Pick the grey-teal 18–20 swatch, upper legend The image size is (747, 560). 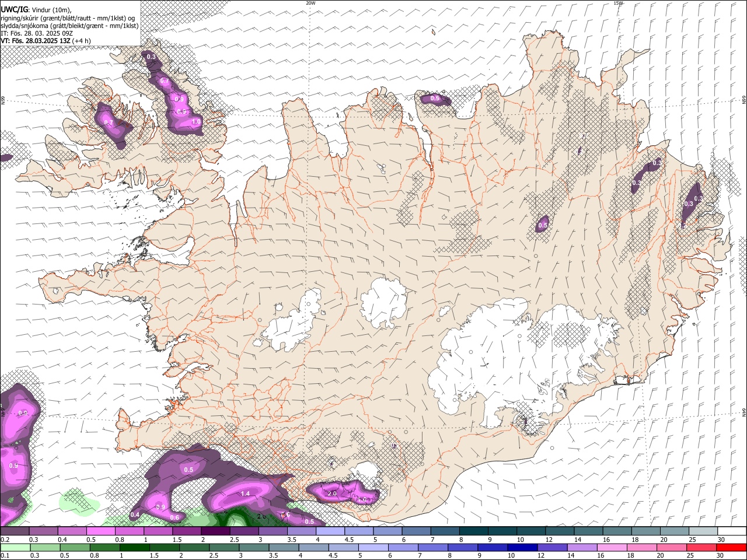647,531
